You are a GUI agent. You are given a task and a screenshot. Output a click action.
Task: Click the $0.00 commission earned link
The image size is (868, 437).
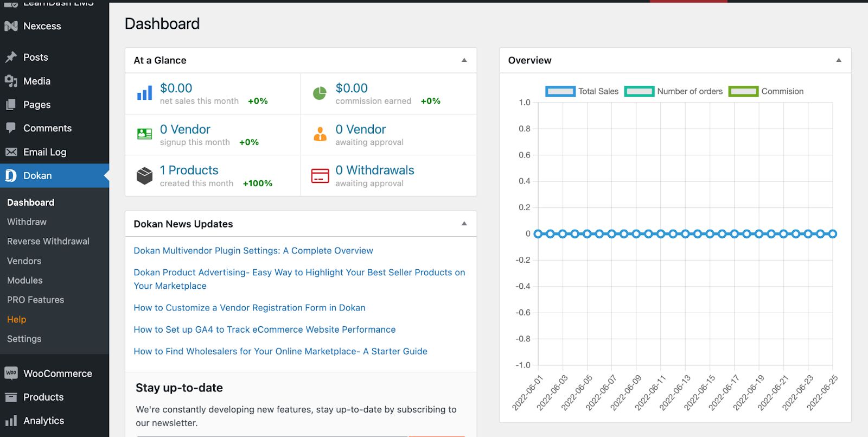point(352,88)
